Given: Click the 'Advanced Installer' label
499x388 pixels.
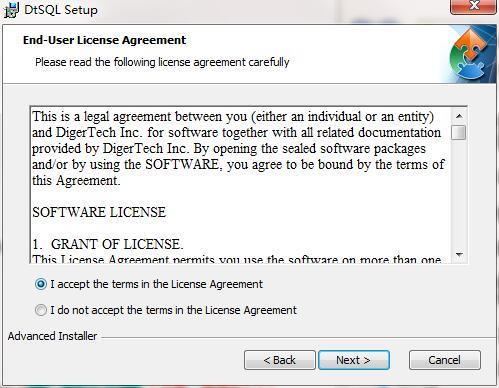Looking at the screenshot, I should coord(52,336).
